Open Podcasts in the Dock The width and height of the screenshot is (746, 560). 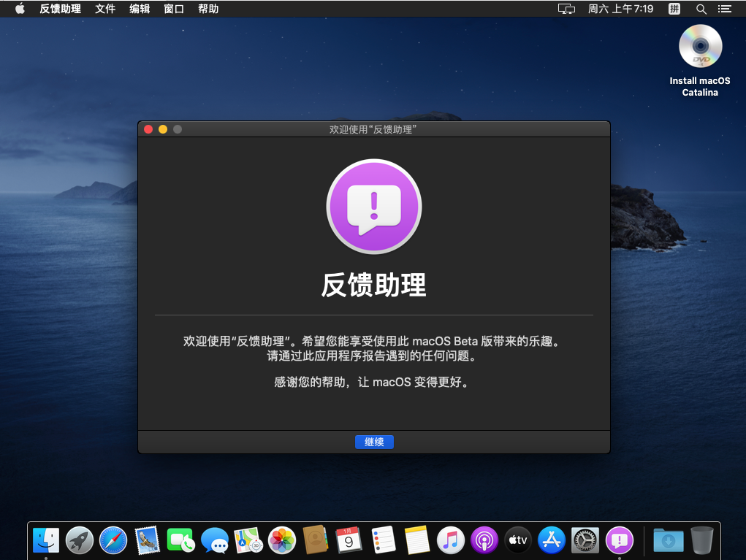[x=484, y=540]
